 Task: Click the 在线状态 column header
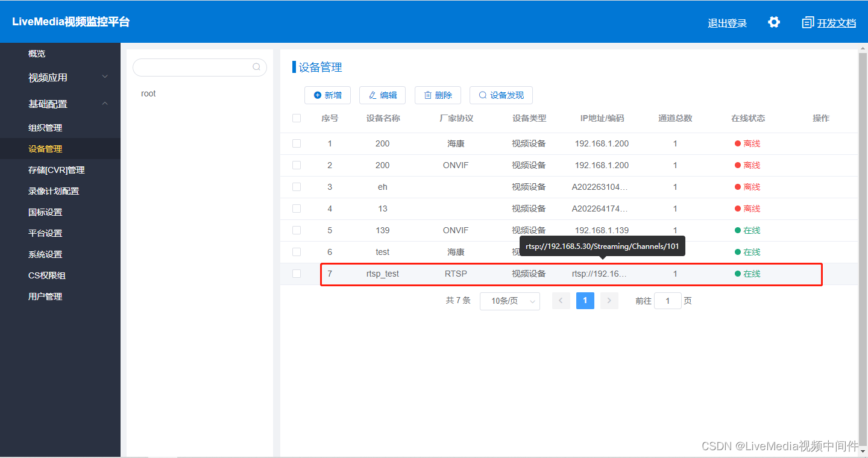click(748, 118)
